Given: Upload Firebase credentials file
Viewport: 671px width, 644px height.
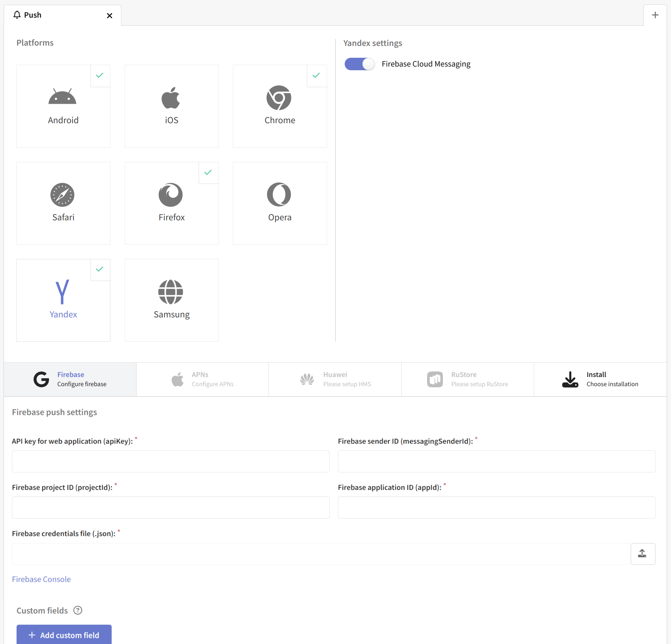Looking at the screenshot, I should 643,554.
